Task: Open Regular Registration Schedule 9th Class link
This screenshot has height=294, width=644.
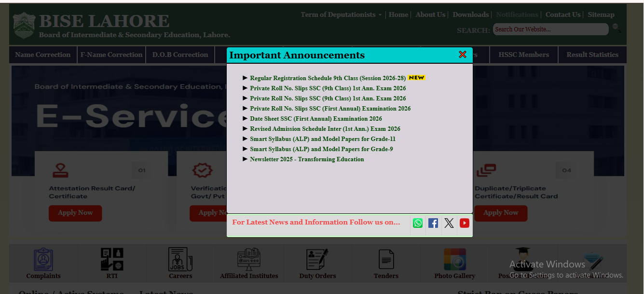Action: (328, 78)
